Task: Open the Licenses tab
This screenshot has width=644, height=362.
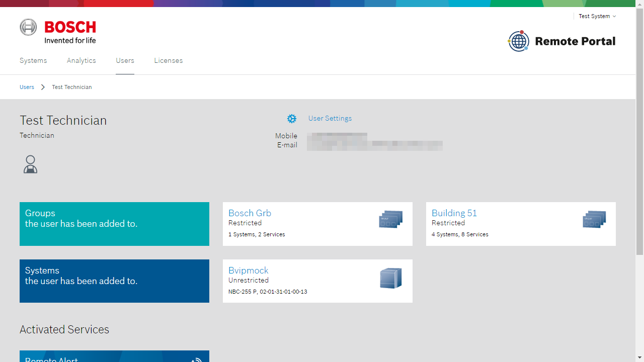Action: coord(169,60)
